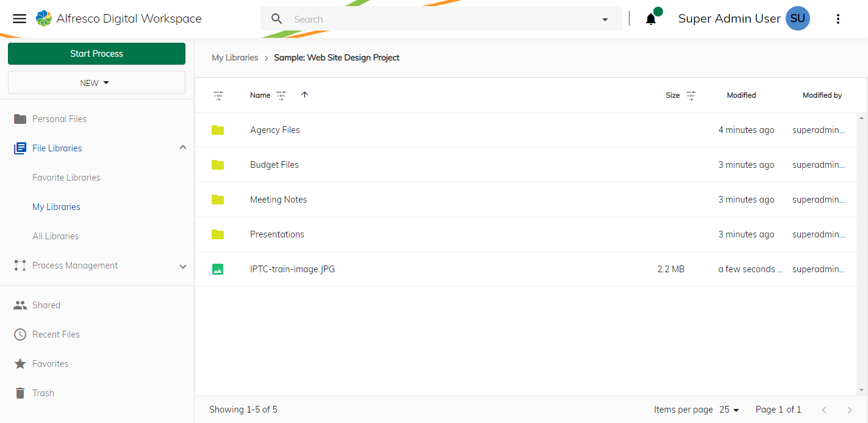Open the Trash section
Viewport: 868px width, 423px height.
44,392
